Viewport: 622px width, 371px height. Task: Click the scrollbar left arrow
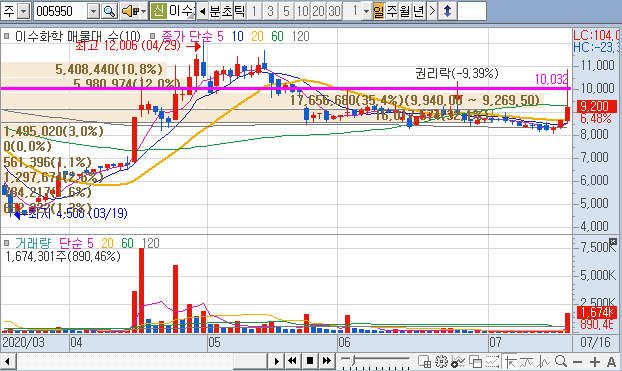pyautogui.click(x=8, y=361)
